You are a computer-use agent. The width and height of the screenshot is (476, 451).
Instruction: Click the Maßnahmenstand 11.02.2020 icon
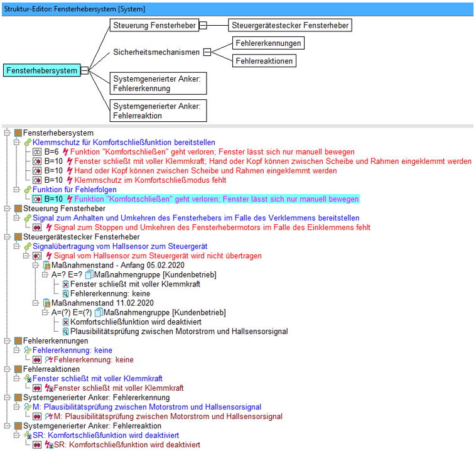(46, 303)
